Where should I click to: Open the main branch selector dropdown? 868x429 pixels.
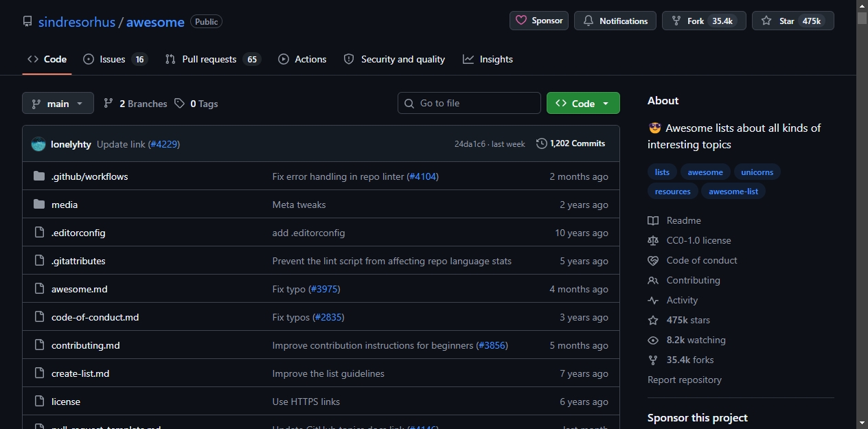click(58, 104)
